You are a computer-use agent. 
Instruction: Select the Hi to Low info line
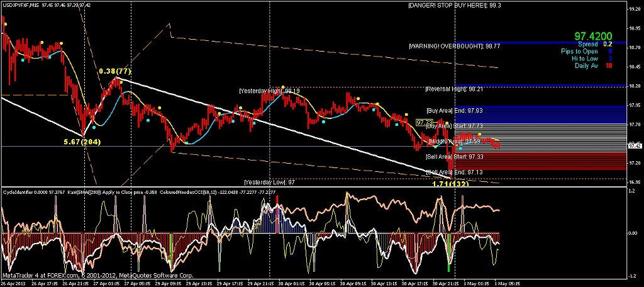pos(592,59)
